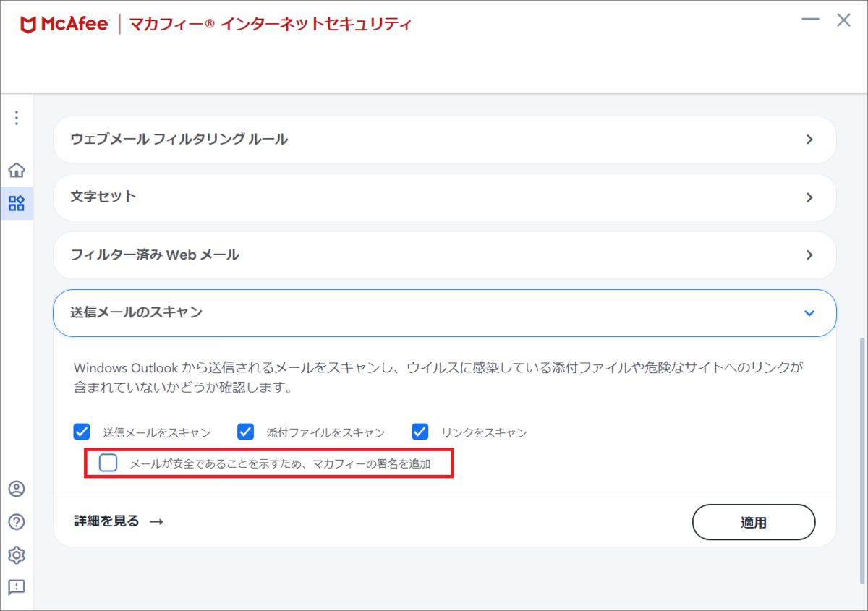Open the account profile icon
This screenshot has width=868, height=611.
[x=16, y=489]
